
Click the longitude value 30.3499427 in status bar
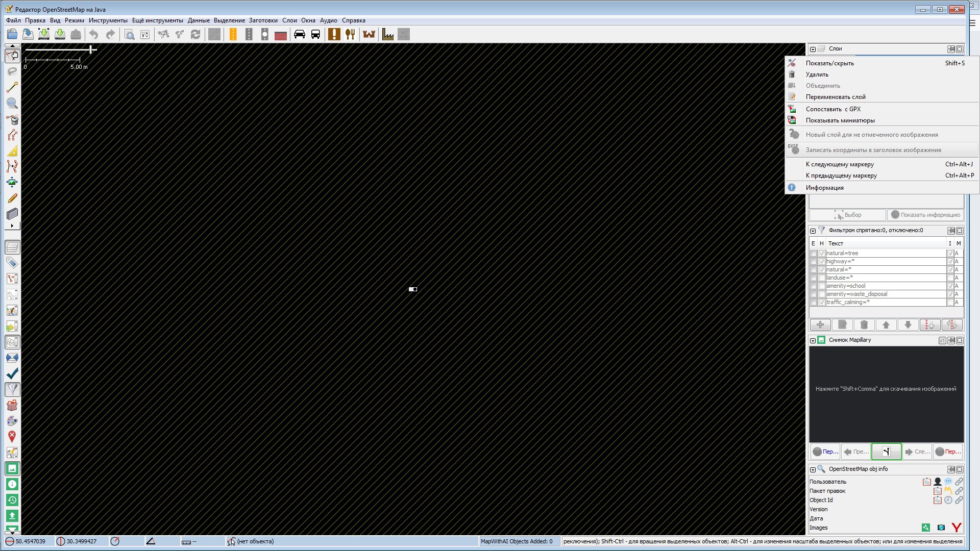(81, 541)
